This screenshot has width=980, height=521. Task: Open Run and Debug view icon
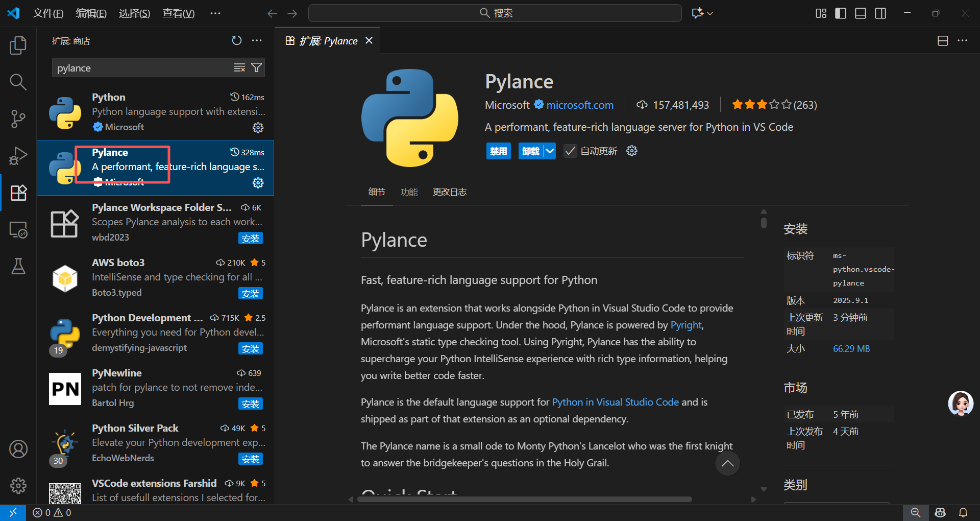(18, 156)
